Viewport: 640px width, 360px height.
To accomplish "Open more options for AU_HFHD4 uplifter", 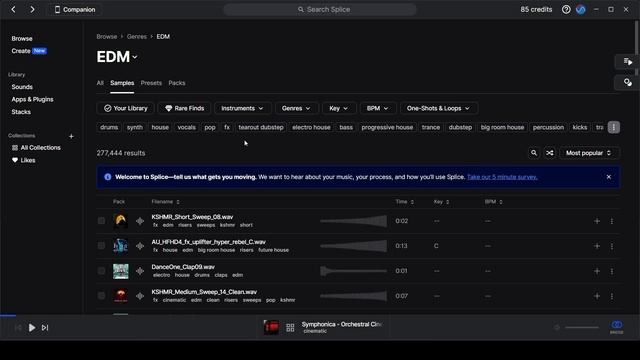I will pos(611,246).
